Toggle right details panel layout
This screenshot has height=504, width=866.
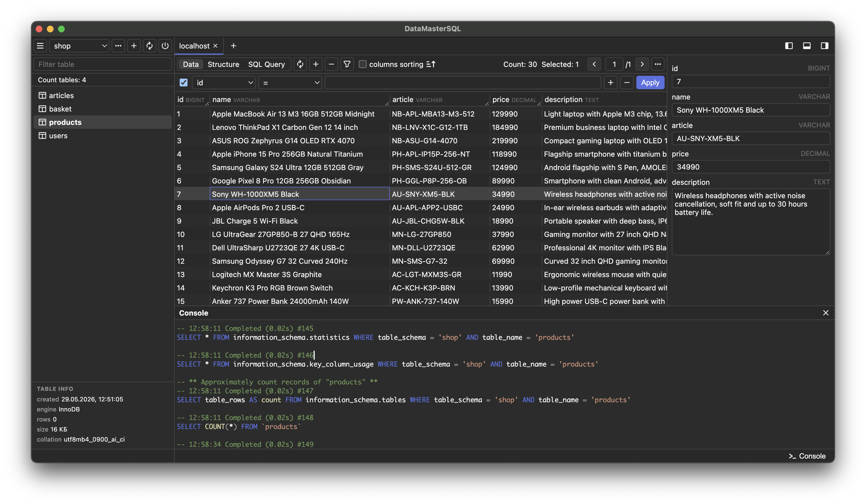coord(824,46)
